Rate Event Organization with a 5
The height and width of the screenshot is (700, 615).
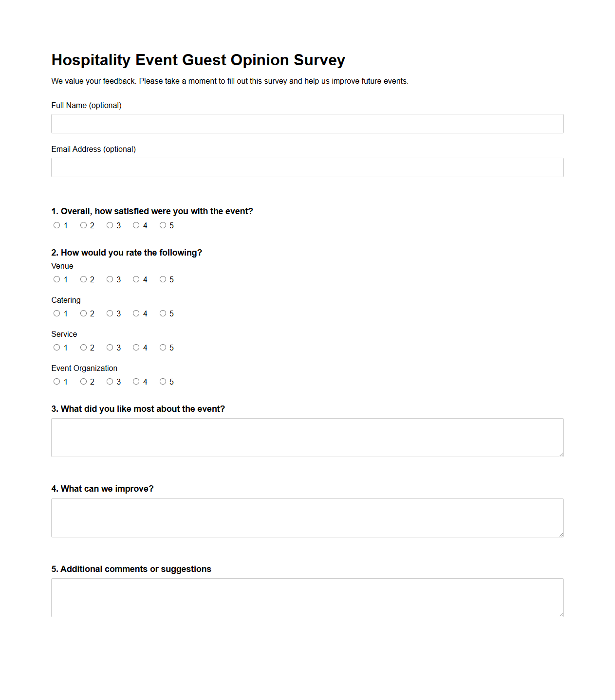coord(163,382)
